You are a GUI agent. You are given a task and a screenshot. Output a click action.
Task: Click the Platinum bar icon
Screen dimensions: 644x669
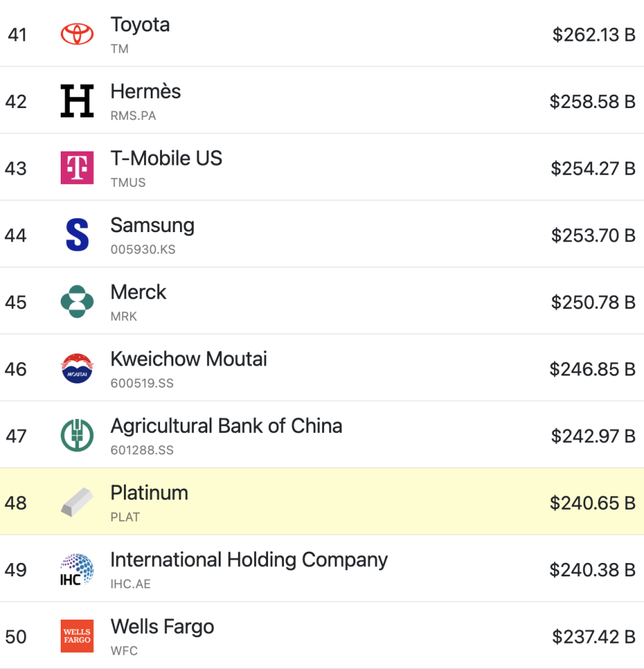coord(77,502)
